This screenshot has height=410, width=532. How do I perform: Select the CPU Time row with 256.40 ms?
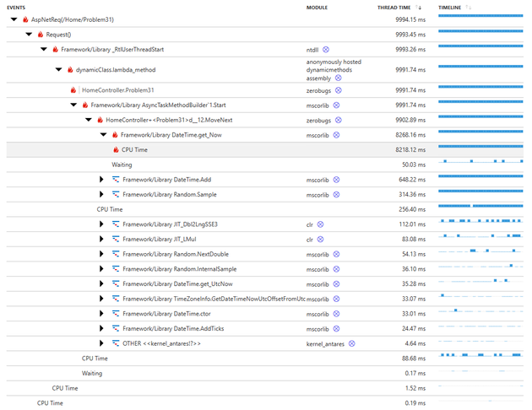coord(264,209)
